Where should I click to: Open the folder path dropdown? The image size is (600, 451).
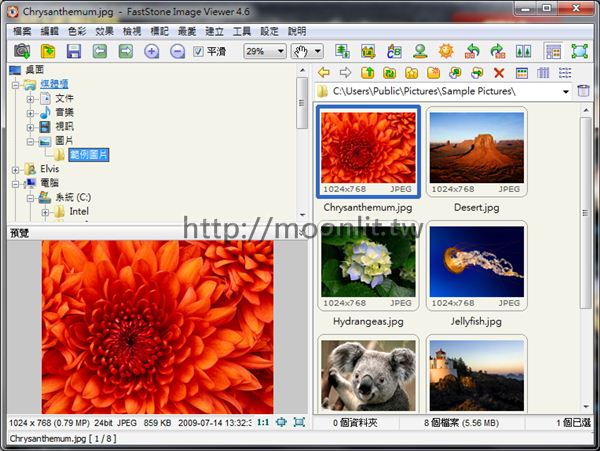point(566,92)
